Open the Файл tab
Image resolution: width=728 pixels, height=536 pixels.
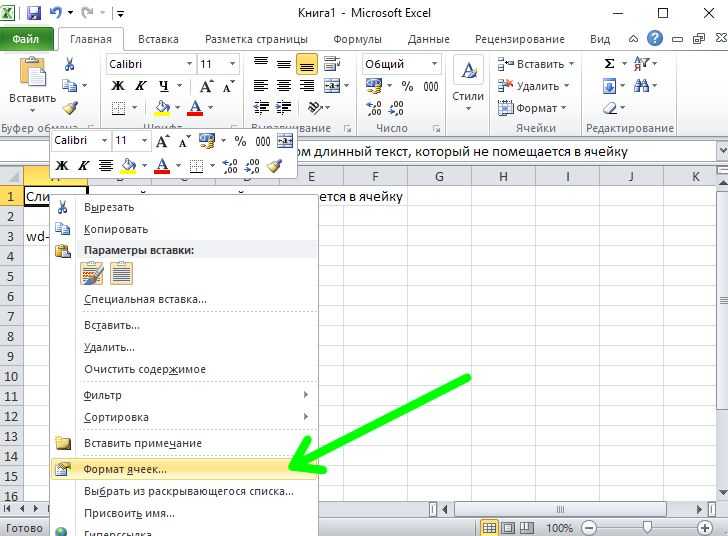[26, 39]
